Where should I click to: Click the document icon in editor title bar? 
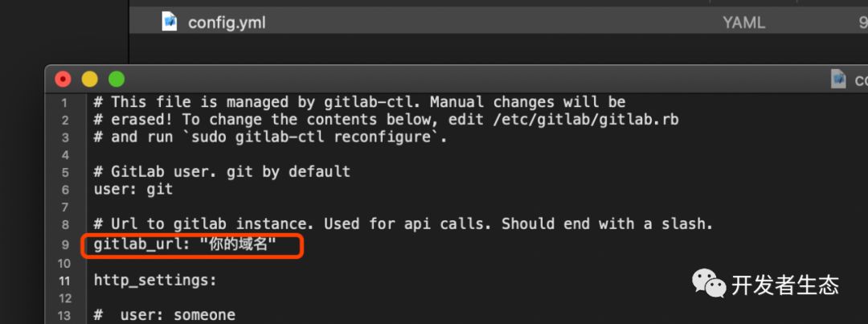[x=838, y=79]
